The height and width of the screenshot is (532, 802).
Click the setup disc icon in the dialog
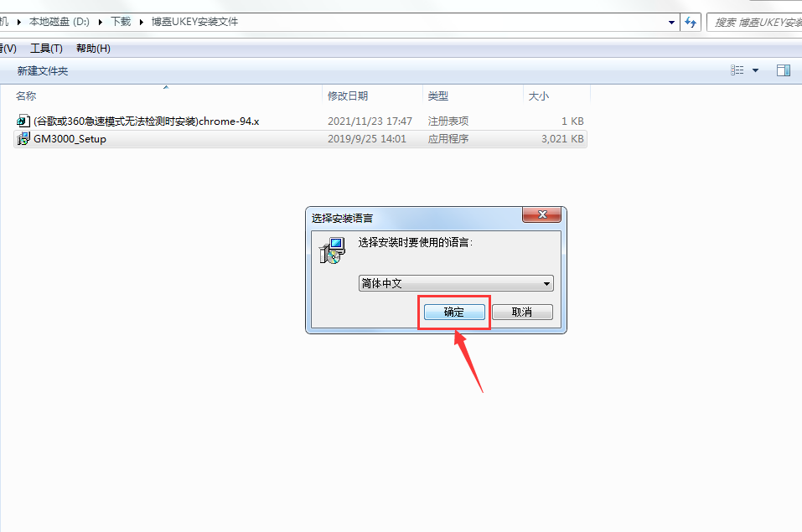(x=333, y=251)
